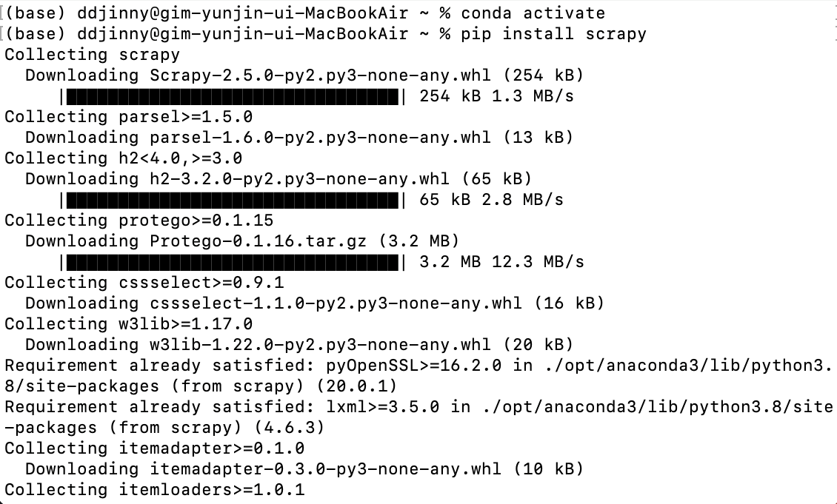
Task: Click the 65 kB download progress bar
Action: coord(236,200)
